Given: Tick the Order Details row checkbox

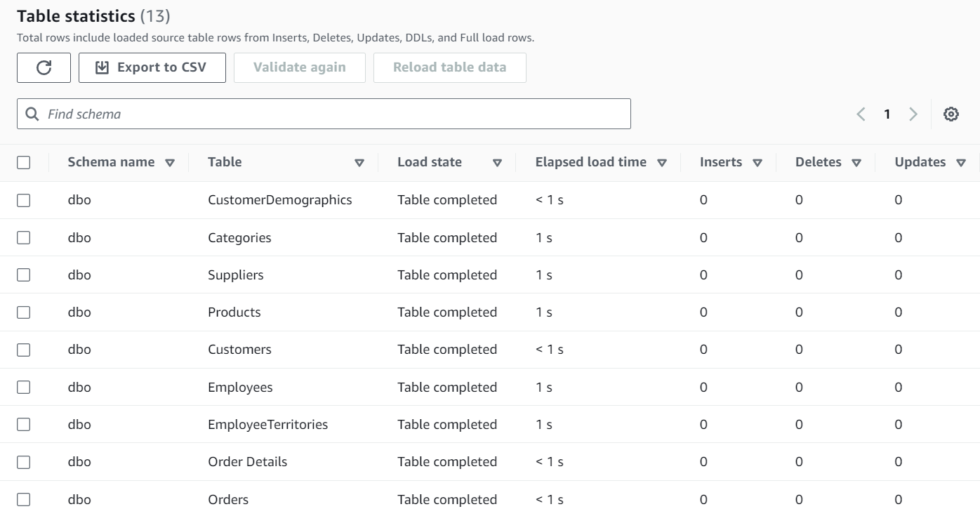Looking at the screenshot, I should point(24,462).
